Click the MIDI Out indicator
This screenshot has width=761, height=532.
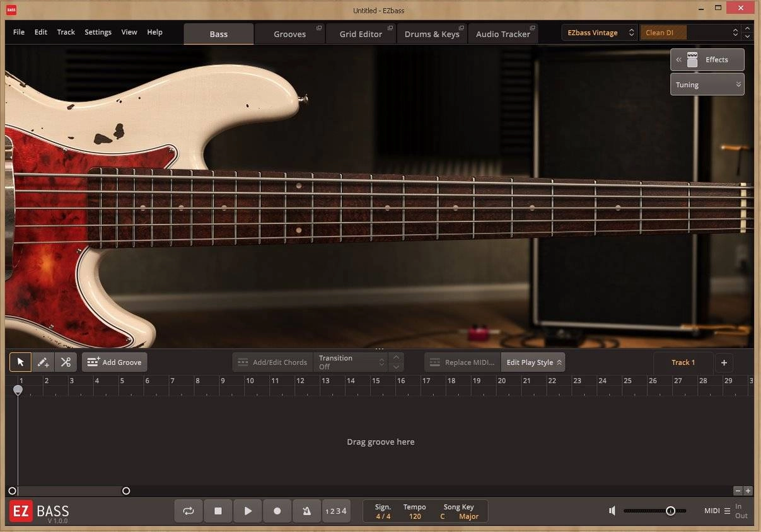point(741,516)
